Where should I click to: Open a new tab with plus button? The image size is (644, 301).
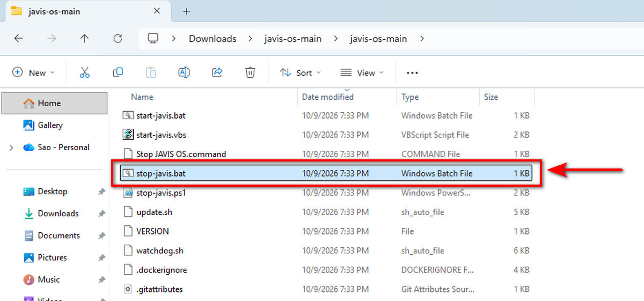pyautogui.click(x=186, y=11)
